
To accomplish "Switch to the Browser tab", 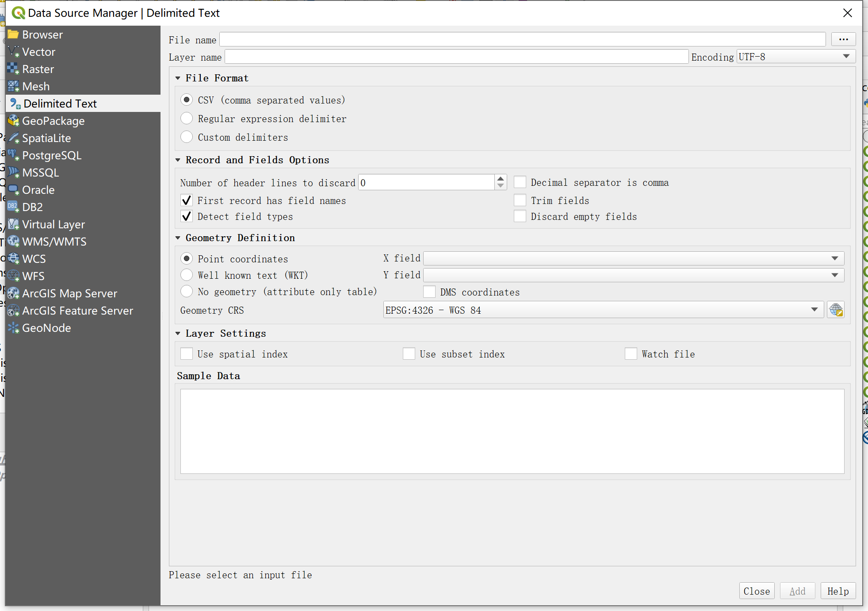I will tap(42, 35).
